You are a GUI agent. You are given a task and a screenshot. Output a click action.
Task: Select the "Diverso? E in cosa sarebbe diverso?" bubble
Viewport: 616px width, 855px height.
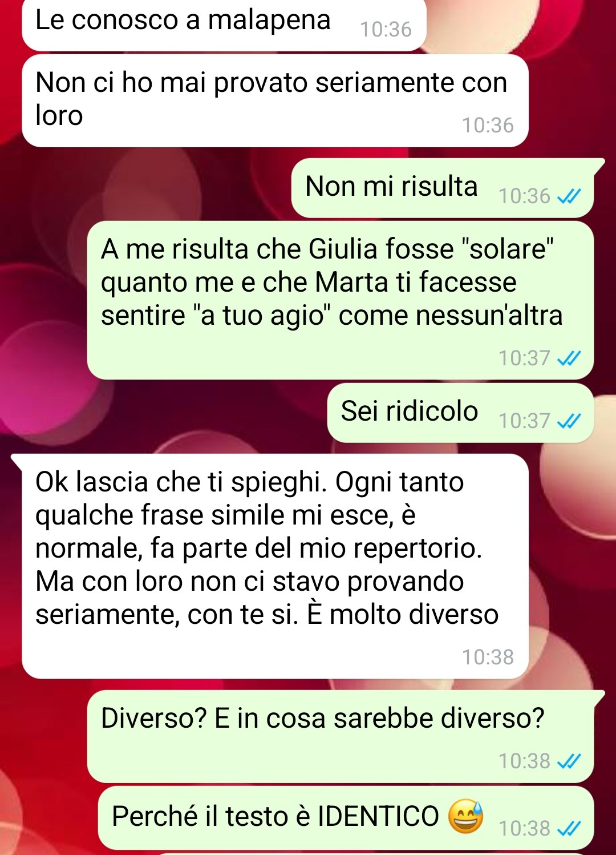click(346, 736)
